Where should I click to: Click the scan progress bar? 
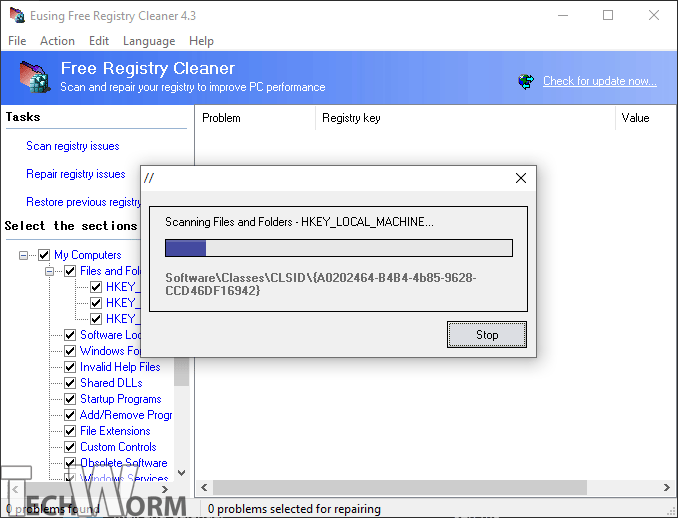click(x=339, y=248)
